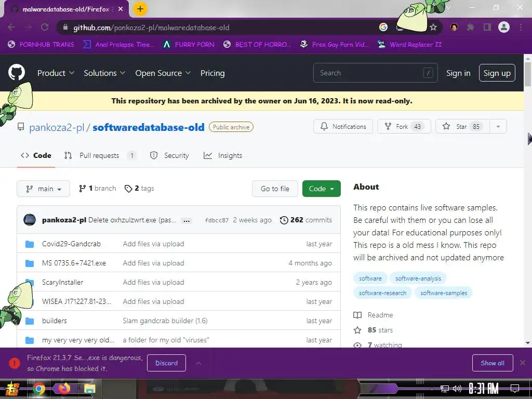The height and width of the screenshot is (399, 532).
Task: Switch to the Insights tab
Action: point(222,156)
